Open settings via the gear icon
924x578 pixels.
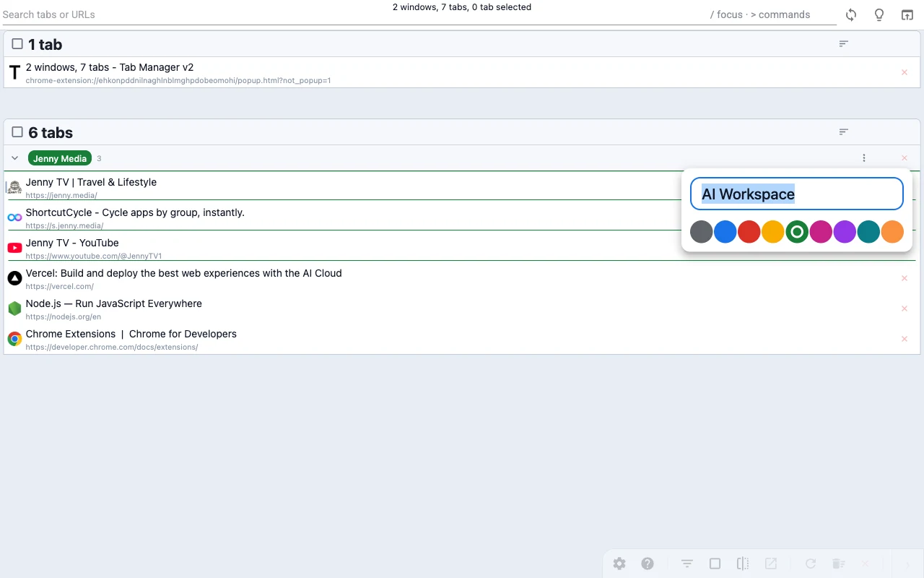[619, 564]
